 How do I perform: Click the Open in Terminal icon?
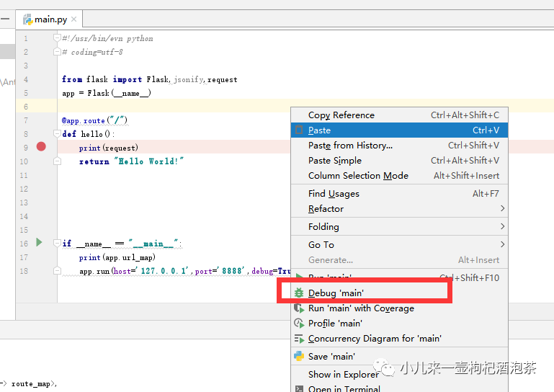(299, 388)
